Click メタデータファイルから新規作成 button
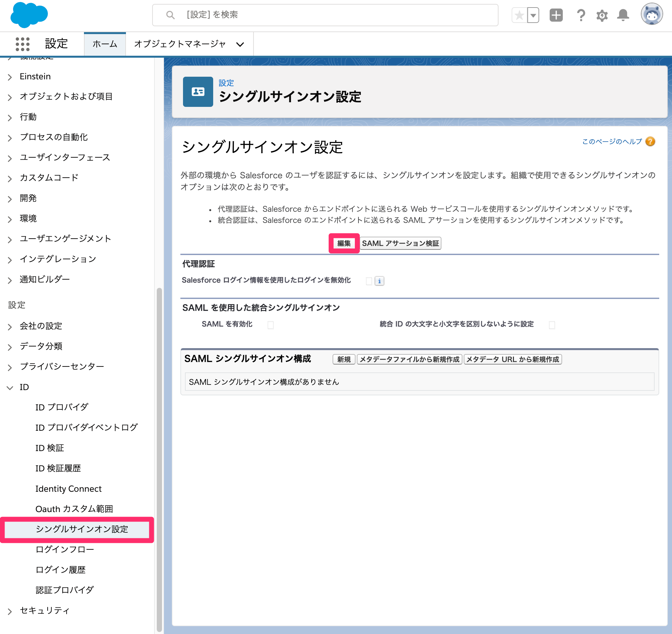The width and height of the screenshot is (672, 634). click(x=409, y=359)
